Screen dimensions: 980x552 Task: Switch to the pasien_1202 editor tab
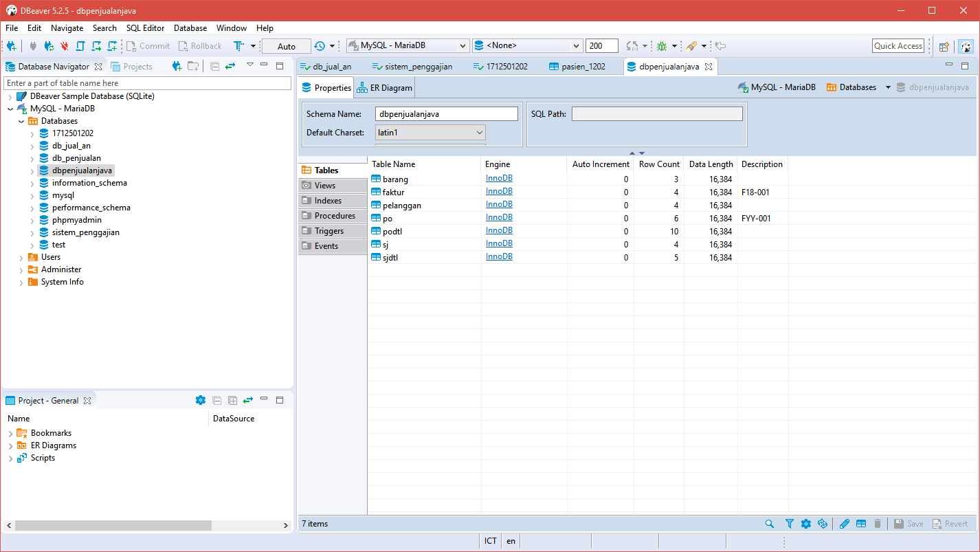point(578,67)
